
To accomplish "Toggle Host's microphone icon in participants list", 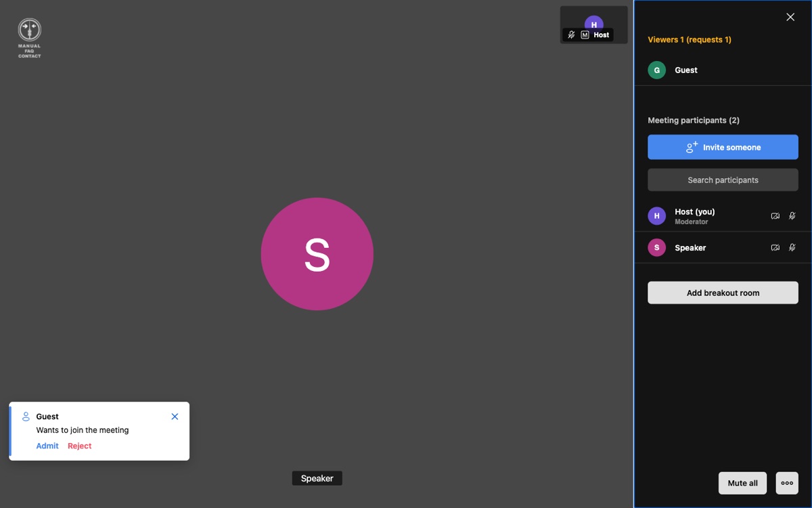I will 792,216.
